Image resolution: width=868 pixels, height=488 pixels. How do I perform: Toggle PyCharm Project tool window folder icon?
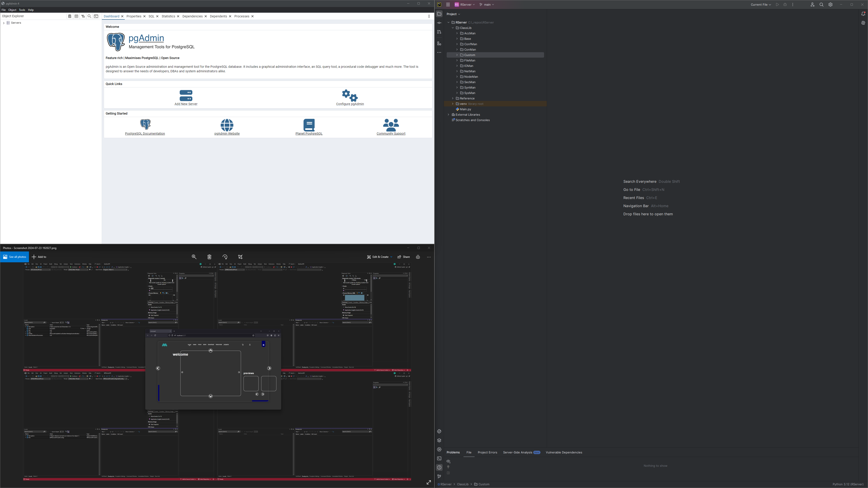point(439,14)
